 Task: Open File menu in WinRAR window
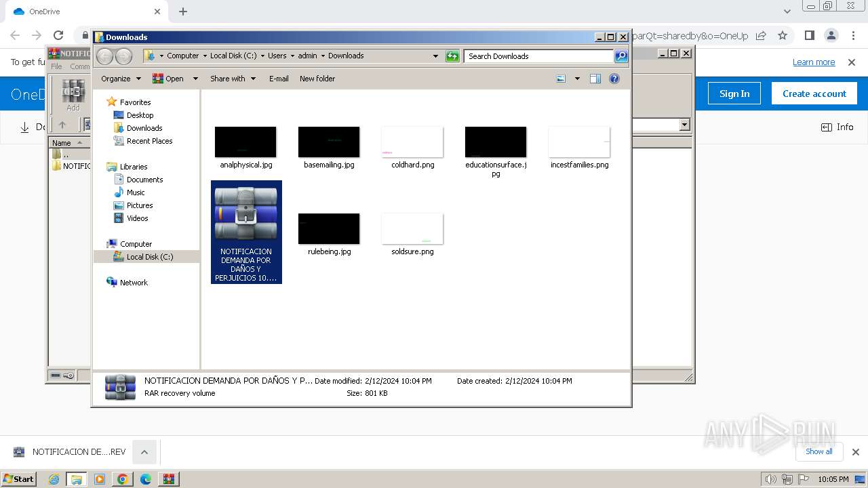tap(56, 66)
